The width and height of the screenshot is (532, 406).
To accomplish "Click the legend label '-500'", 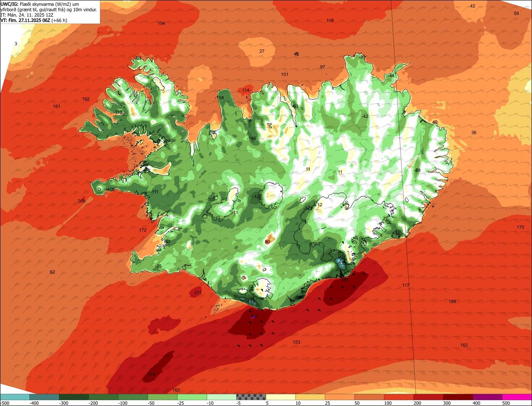I will tap(4, 403).
